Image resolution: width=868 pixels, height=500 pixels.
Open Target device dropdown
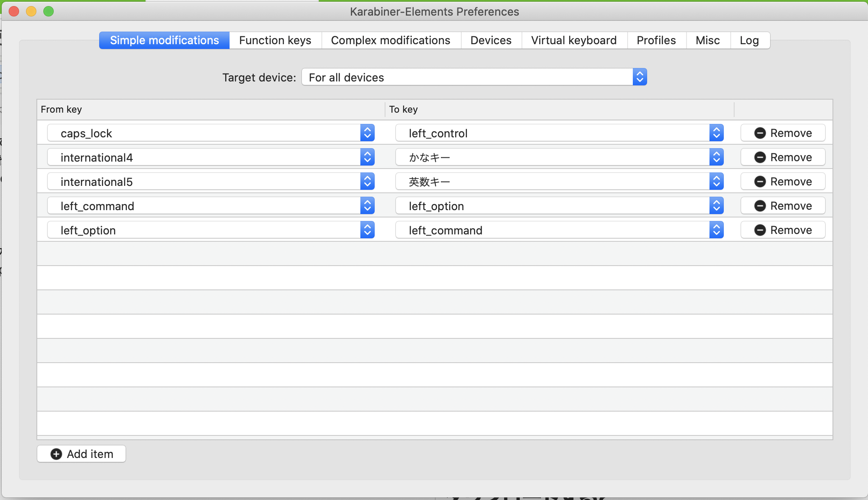point(474,77)
